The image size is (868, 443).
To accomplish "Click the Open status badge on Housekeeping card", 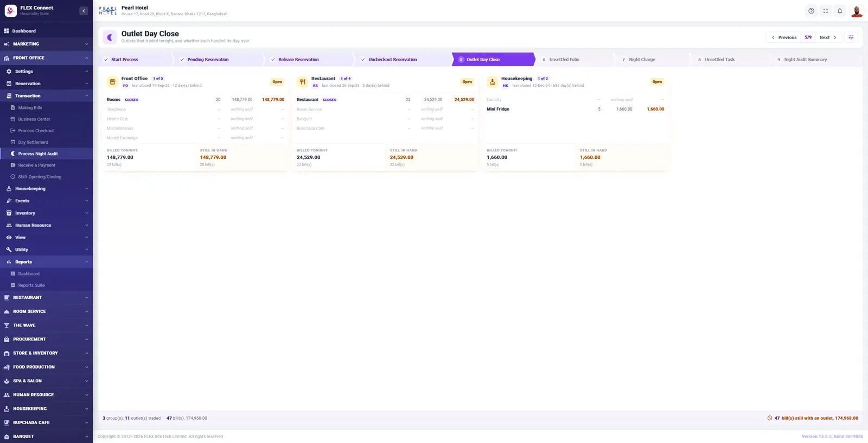I will coord(657,82).
